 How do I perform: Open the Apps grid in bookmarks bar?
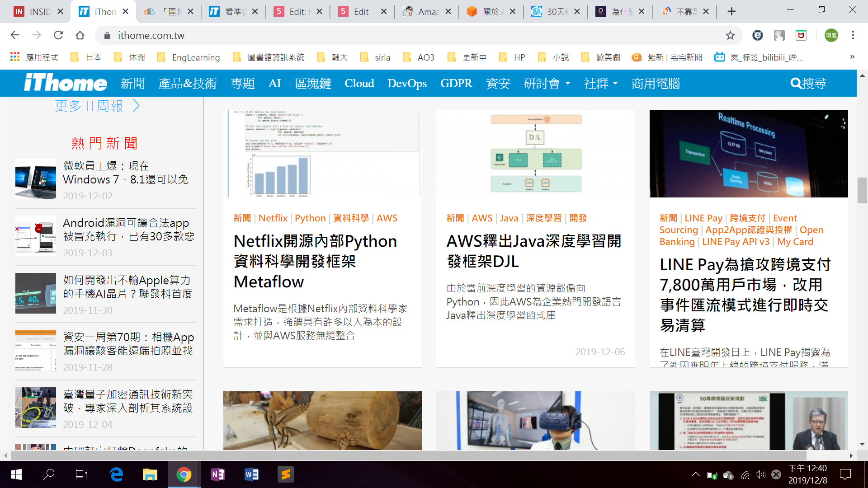pyautogui.click(x=15, y=57)
